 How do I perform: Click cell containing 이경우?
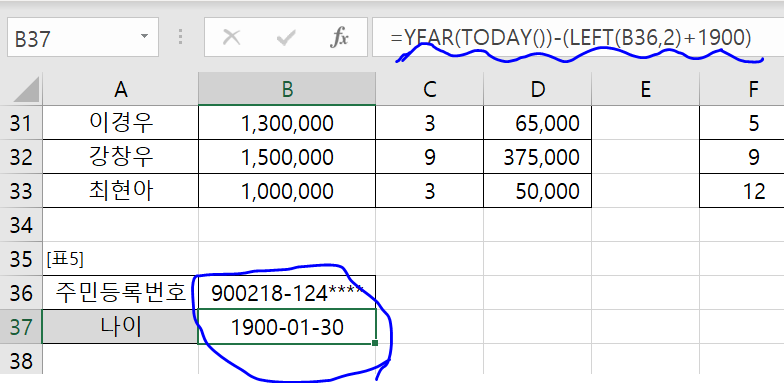click(120, 122)
